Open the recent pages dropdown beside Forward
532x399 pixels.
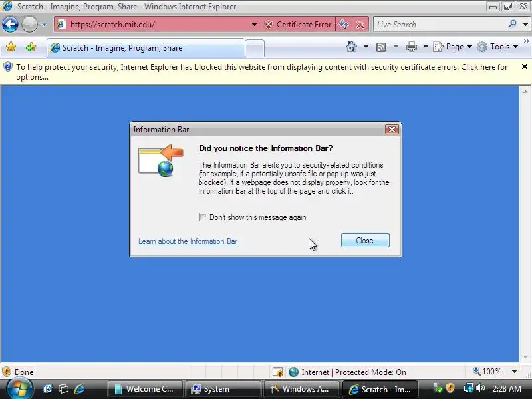click(x=44, y=25)
